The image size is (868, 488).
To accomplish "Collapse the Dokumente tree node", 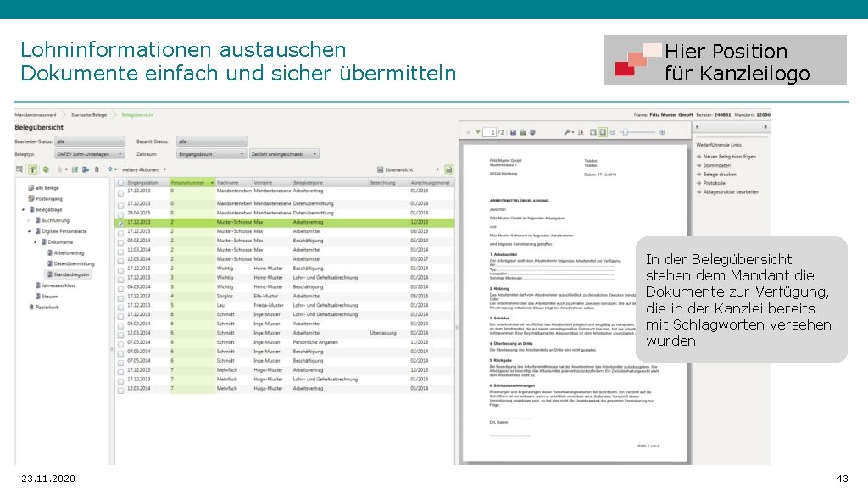I will click(36, 242).
